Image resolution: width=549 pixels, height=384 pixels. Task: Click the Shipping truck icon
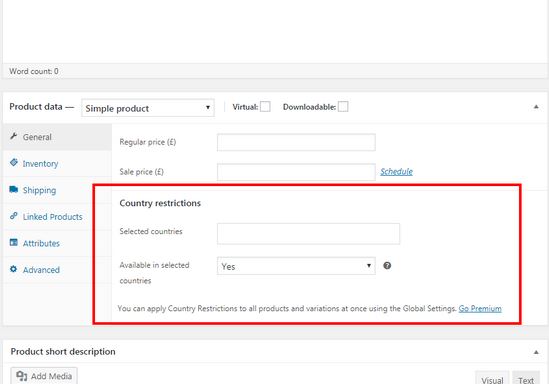point(14,189)
